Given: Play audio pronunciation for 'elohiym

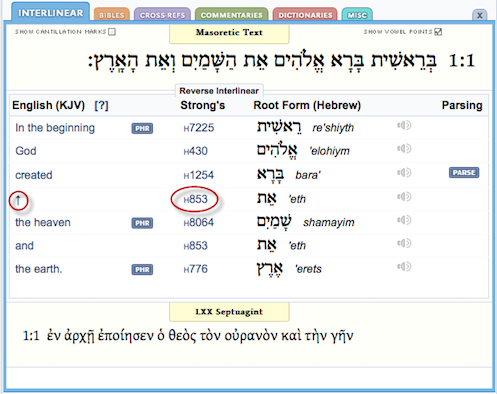Looking at the screenshot, I should [404, 149].
